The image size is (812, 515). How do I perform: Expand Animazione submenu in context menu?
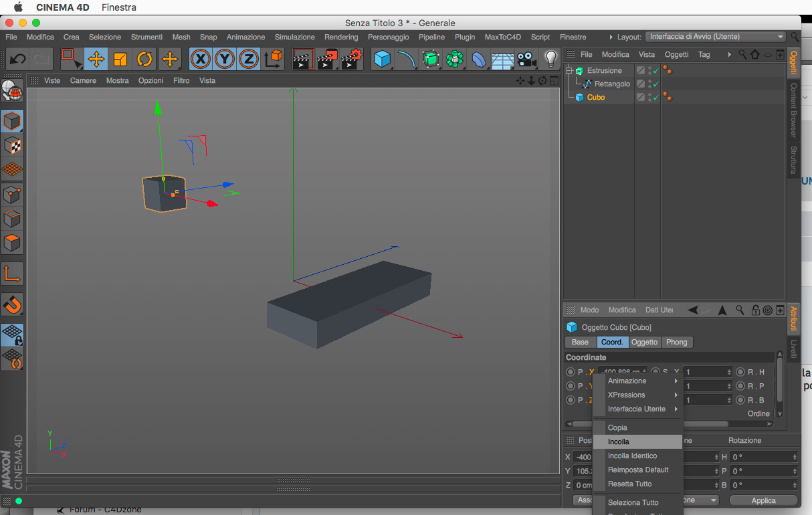[x=638, y=381]
